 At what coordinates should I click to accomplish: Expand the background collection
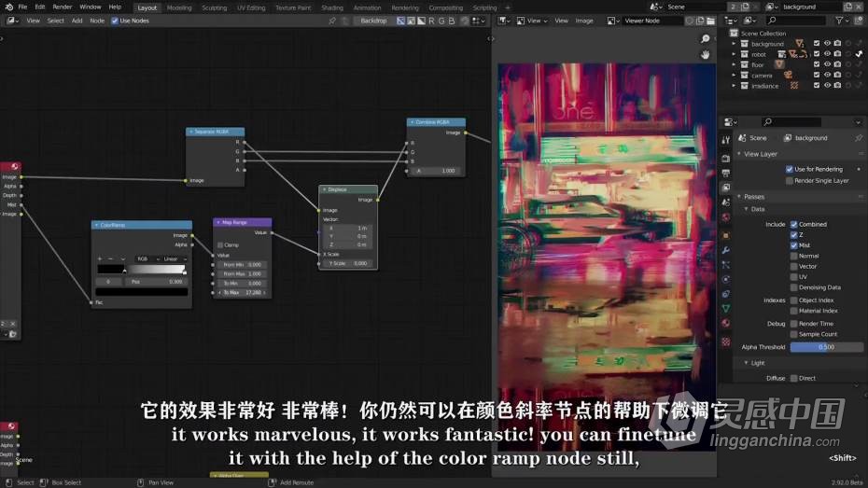pos(734,44)
